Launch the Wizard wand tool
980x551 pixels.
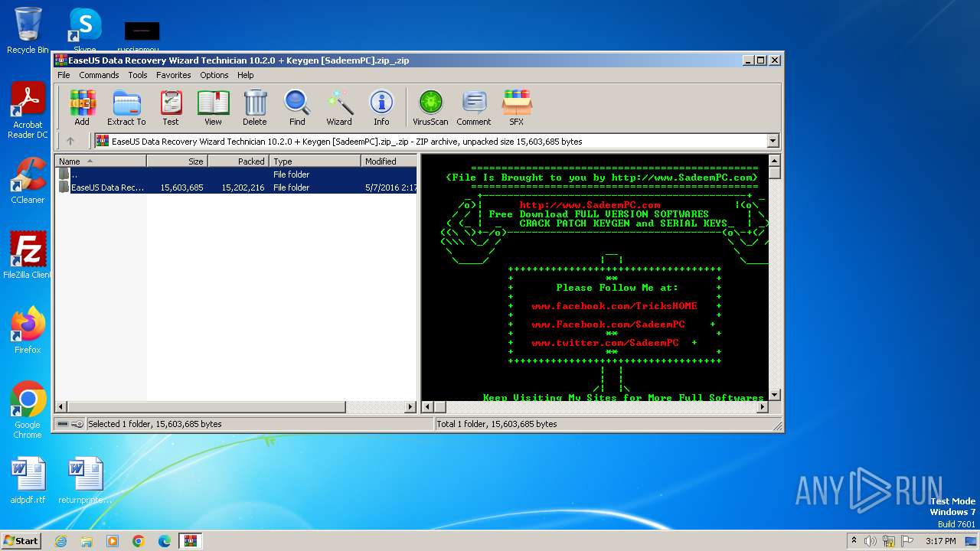coord(339,107)
